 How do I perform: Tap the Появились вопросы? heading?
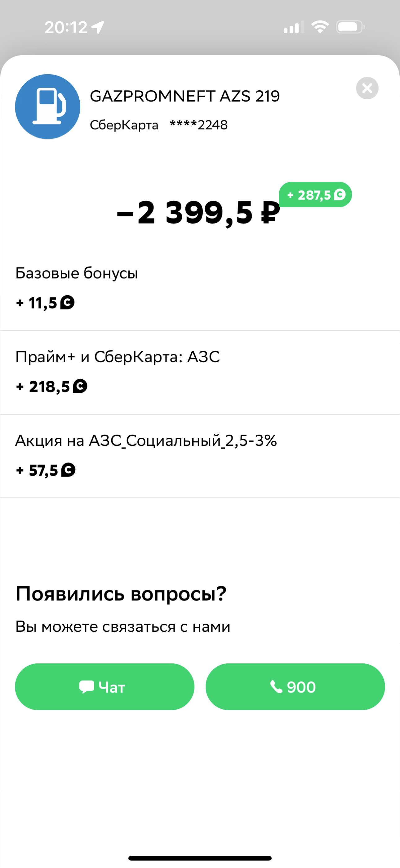click(x=121, y=593)
